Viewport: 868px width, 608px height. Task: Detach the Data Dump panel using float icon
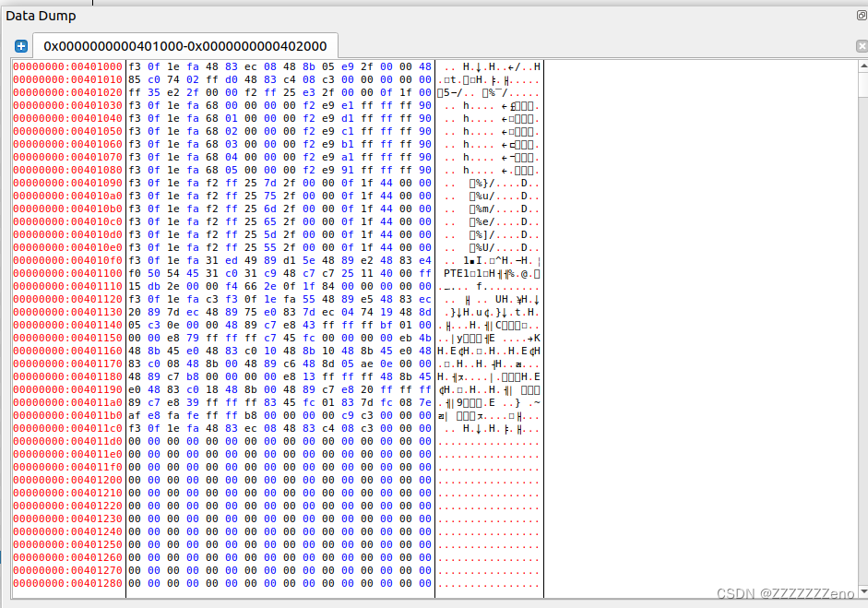862,15
